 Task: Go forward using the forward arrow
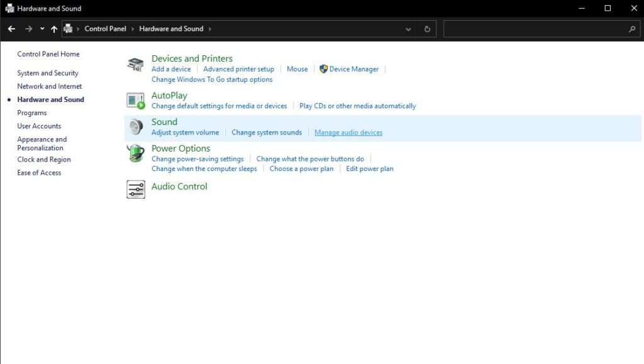[28, 29]
